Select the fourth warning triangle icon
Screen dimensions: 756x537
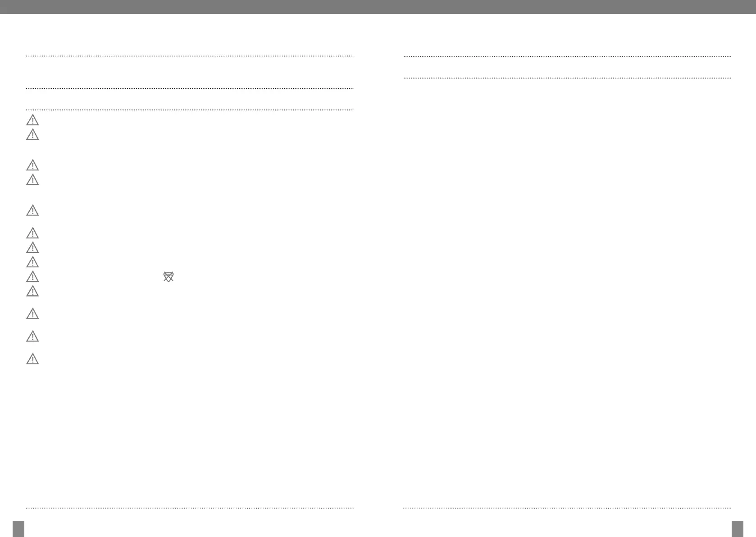(32, 180)
